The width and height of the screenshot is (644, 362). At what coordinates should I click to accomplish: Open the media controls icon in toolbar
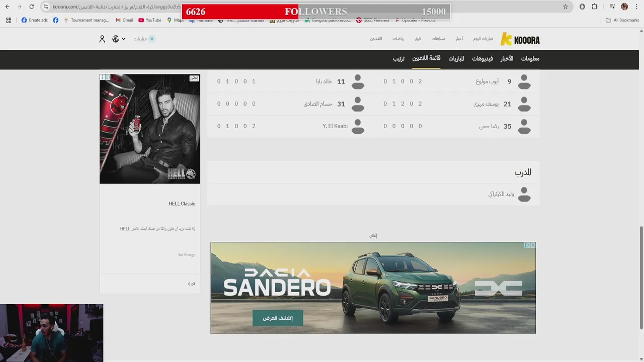[612, 7]
